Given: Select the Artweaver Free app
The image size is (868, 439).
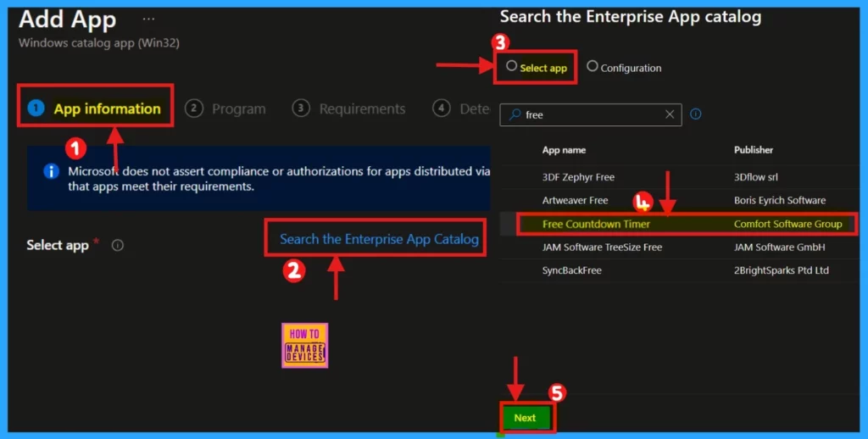Looking at the screenshot, I should (x=576, y=200).
